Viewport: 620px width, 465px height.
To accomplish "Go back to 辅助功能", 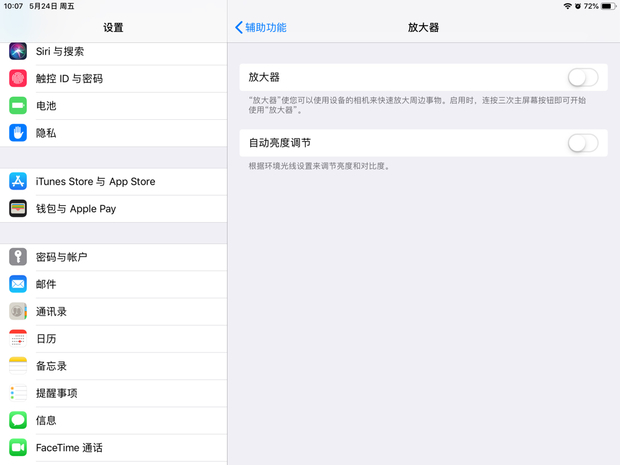I will click(261, 27).
